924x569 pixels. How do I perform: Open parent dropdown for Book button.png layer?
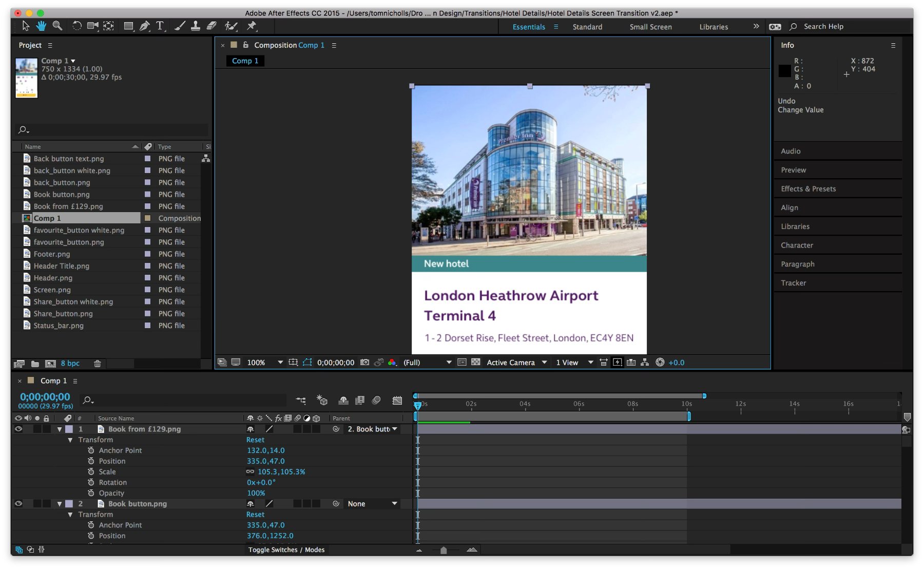pyautogui.click(x=373, y=504)
